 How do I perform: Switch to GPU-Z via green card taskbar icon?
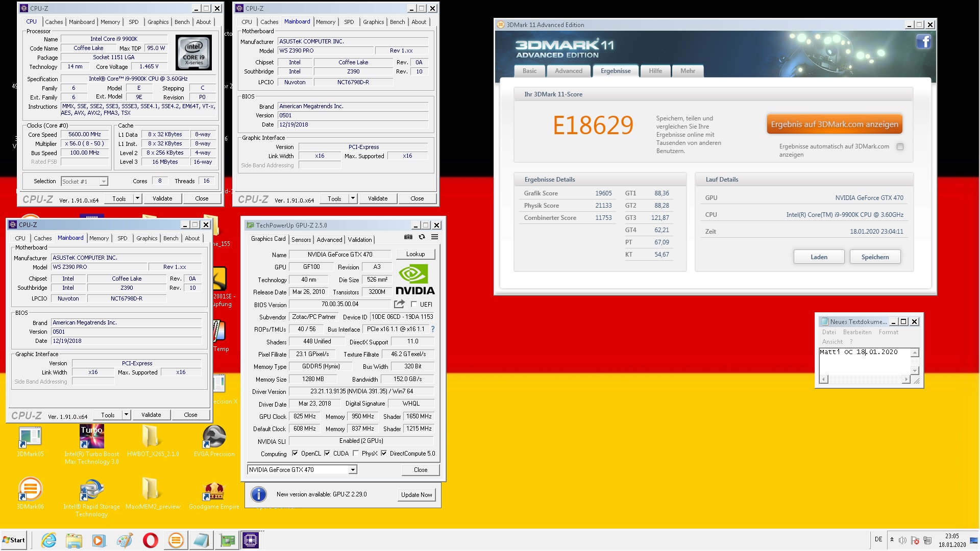pos(227,540)
